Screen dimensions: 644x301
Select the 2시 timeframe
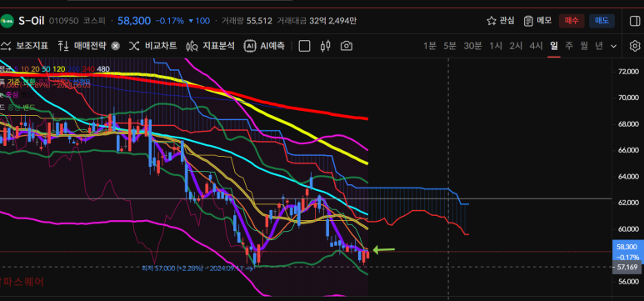(516, 46)
